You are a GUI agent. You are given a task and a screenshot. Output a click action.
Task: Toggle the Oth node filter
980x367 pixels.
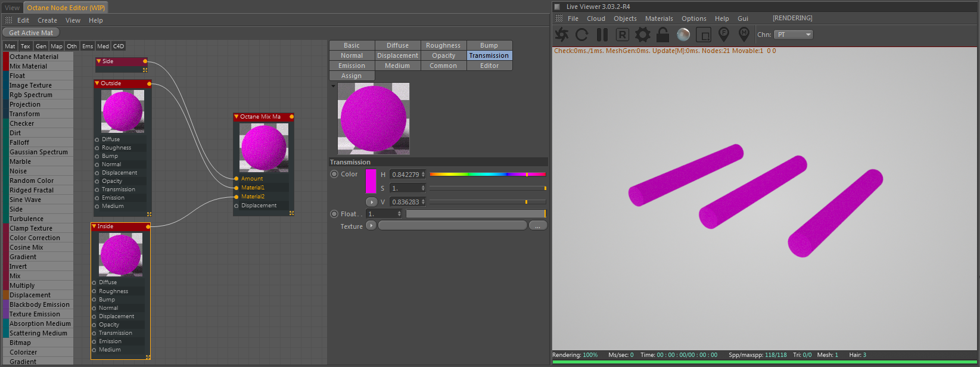click(x=72, y=46)
